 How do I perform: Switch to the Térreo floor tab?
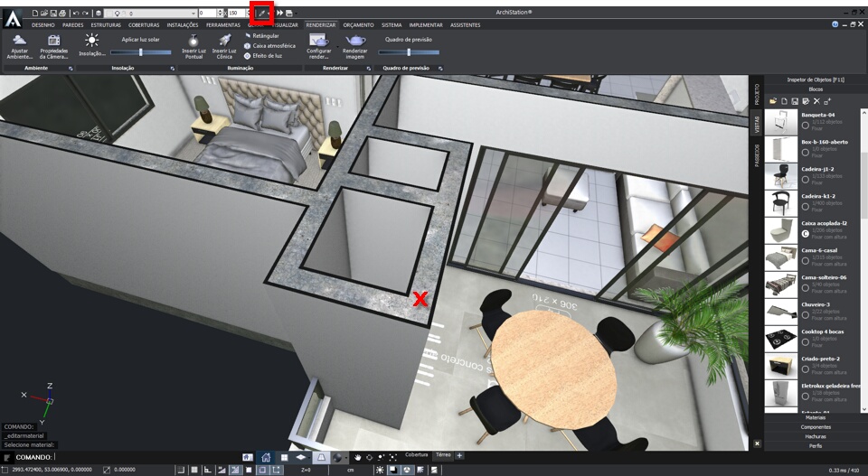pyautogui.click(x=443, y=455)
